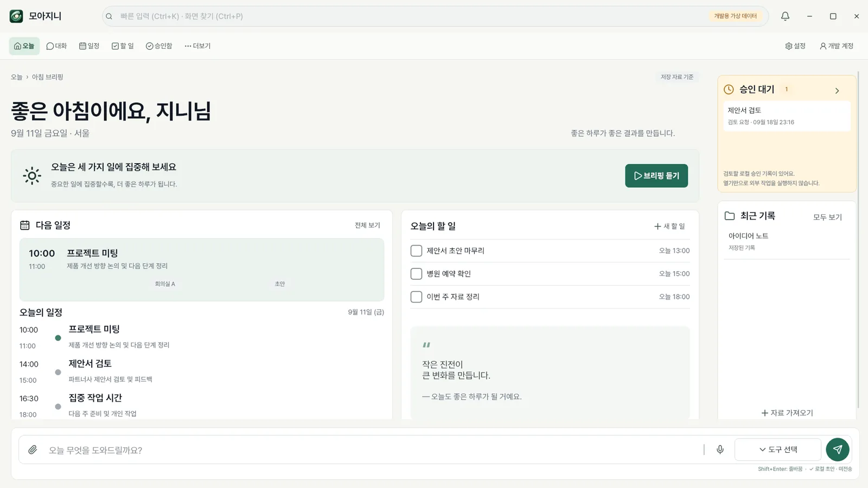Select 집중 작업 시간 schedule entry
The image size is (868, 488).
point(202,406)
